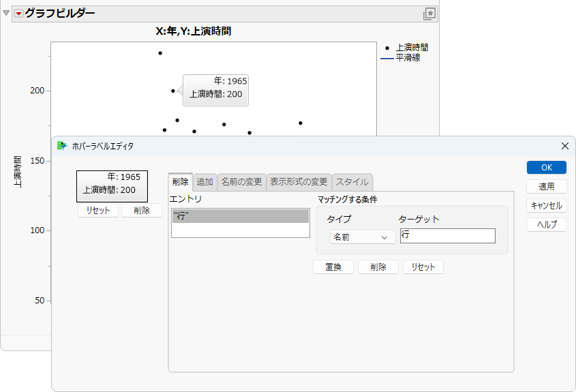Open the 表示形式の変更 tab
This screenshot has width=576, height=392.
click(299, 182)
